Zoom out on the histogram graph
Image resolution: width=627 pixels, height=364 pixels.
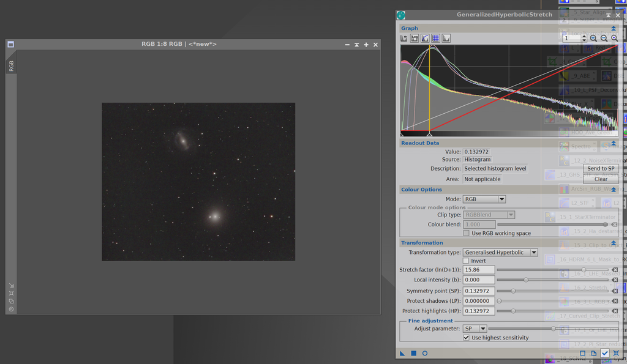point(604,39)
